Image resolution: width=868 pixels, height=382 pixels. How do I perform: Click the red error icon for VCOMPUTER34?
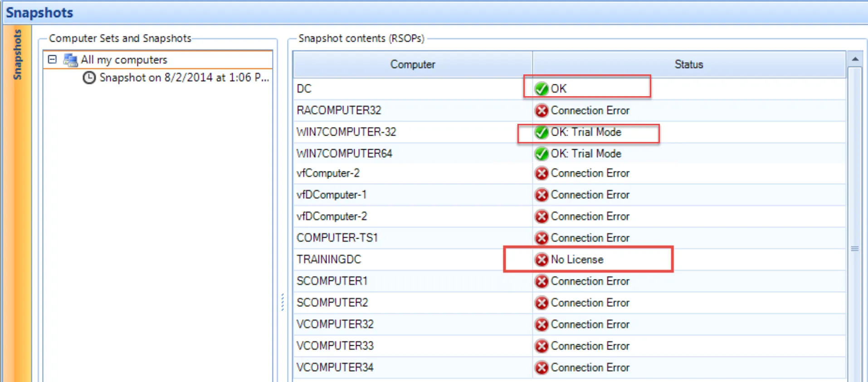[x=541, y=367]
